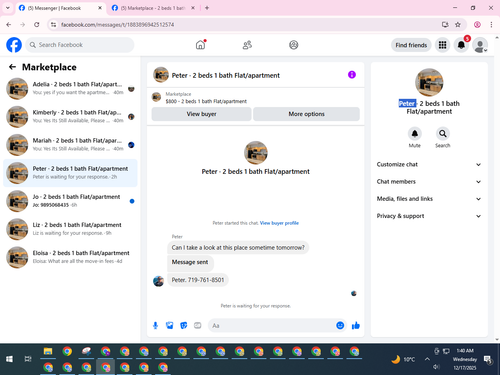Open the View buyer profile link
Screen dimensions: 500x375
coord(279,223)
